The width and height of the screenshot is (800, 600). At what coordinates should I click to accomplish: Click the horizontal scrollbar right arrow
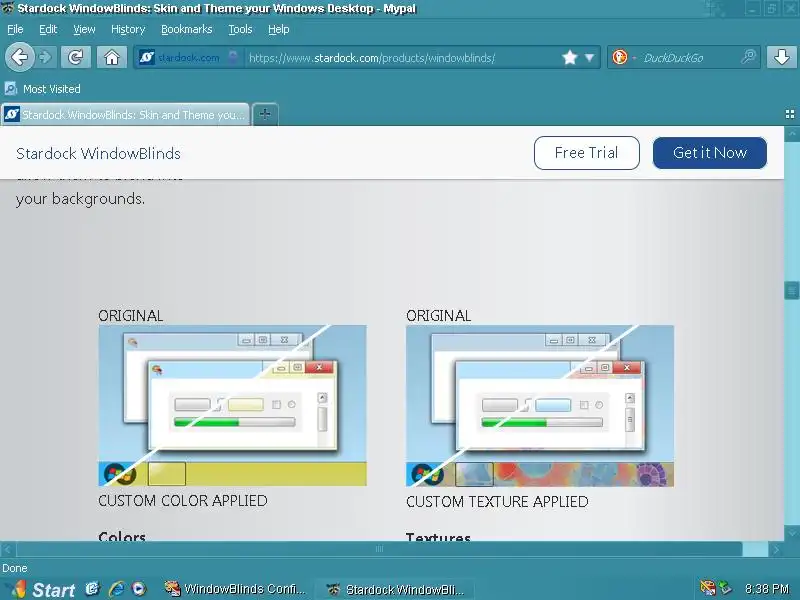pos(776,549)
